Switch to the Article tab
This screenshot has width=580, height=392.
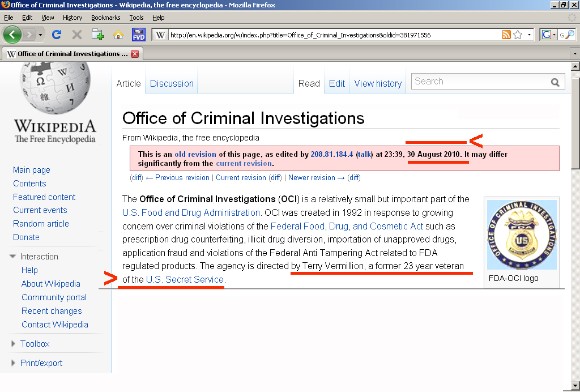(129, 84)
